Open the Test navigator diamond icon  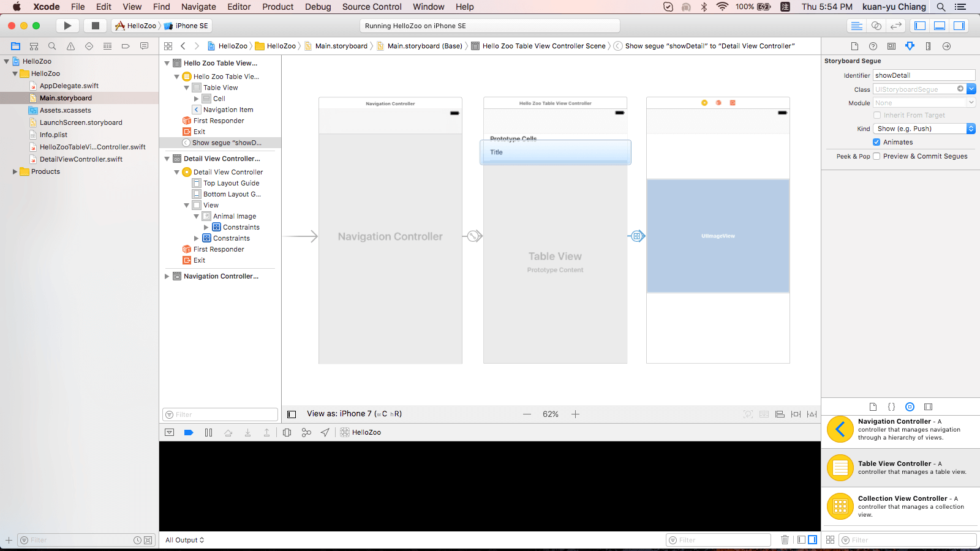point(89,46)
